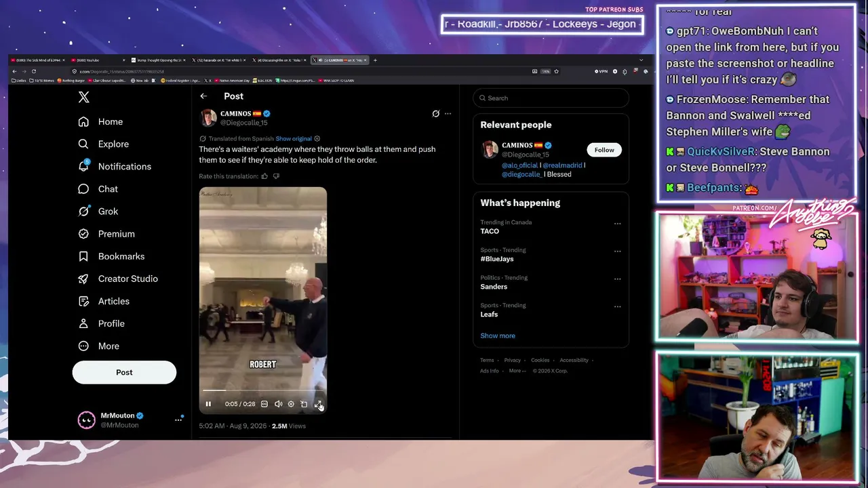Open Creator Studio
Screen dimensions: 868x488
pos(118,279)
